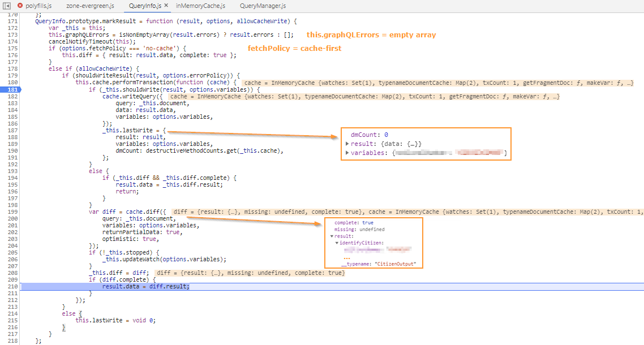Select the zone-evergreen.js tab
644x345 pixels.
pyautogui.click(x=89, y=6)
